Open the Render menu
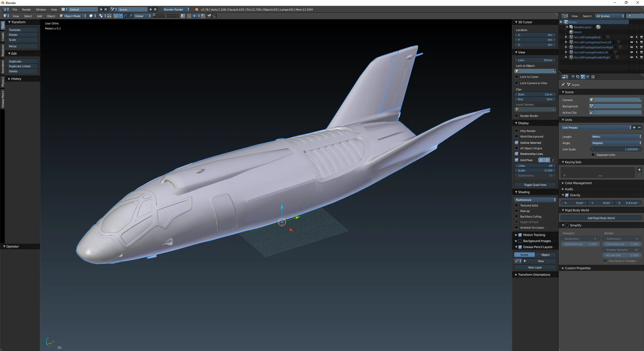 pos(26,10)
